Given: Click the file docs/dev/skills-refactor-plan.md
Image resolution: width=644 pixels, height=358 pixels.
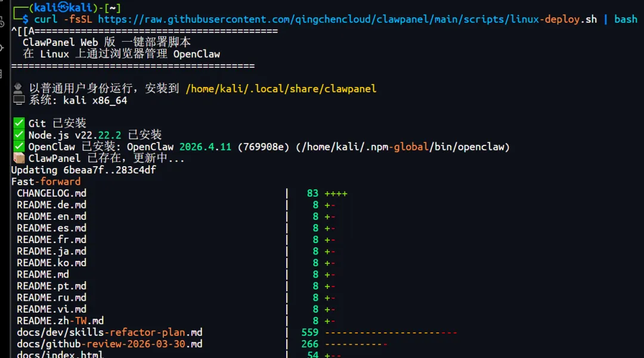Looking at the screenshot, I should (x=110, y=332).
